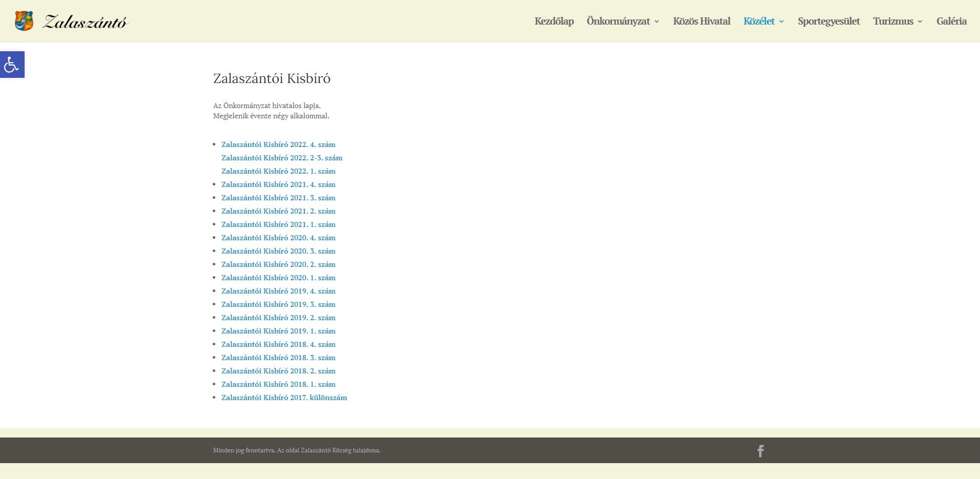Go to Sportegyesület page
The width and height of the screenshot is (980, 479).
[829, 21]
